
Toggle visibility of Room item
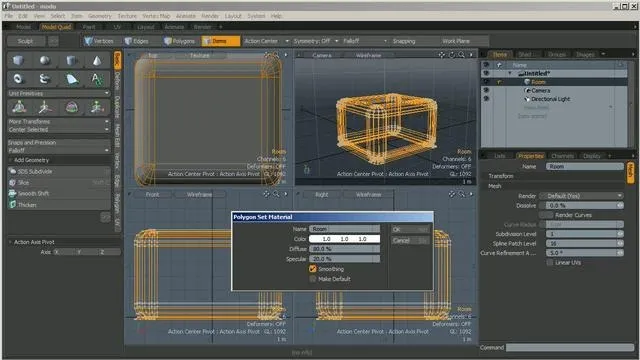[486, 82]
